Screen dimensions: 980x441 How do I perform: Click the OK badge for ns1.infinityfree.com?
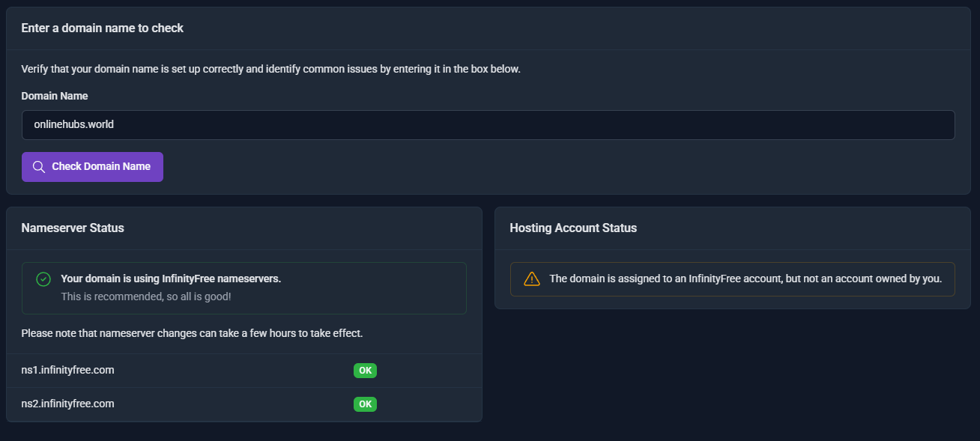365,371
